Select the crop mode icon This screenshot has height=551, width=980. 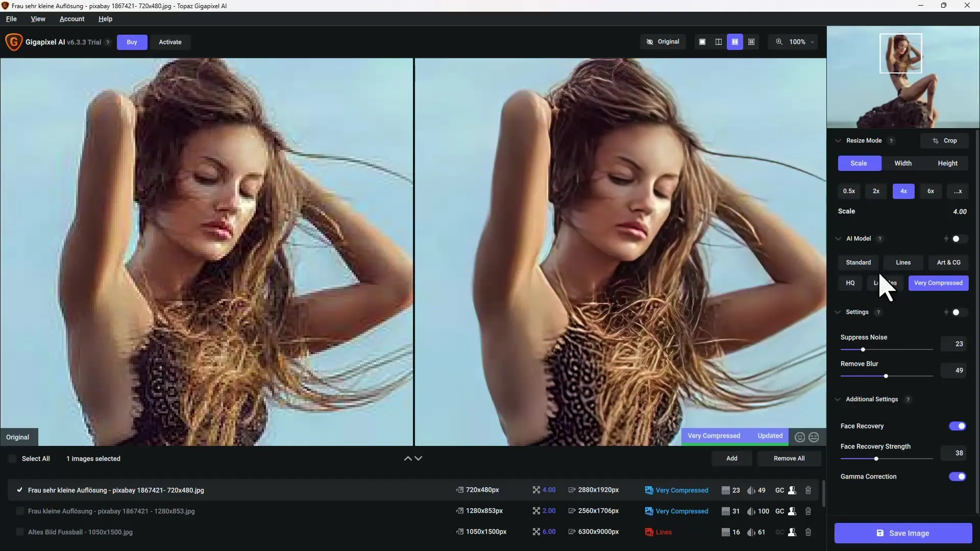935,140
